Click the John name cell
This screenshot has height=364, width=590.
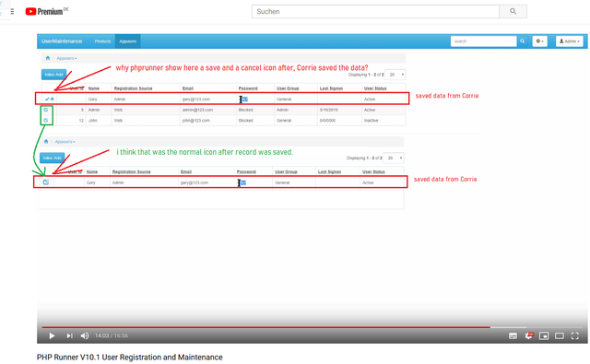pos(92,121)
